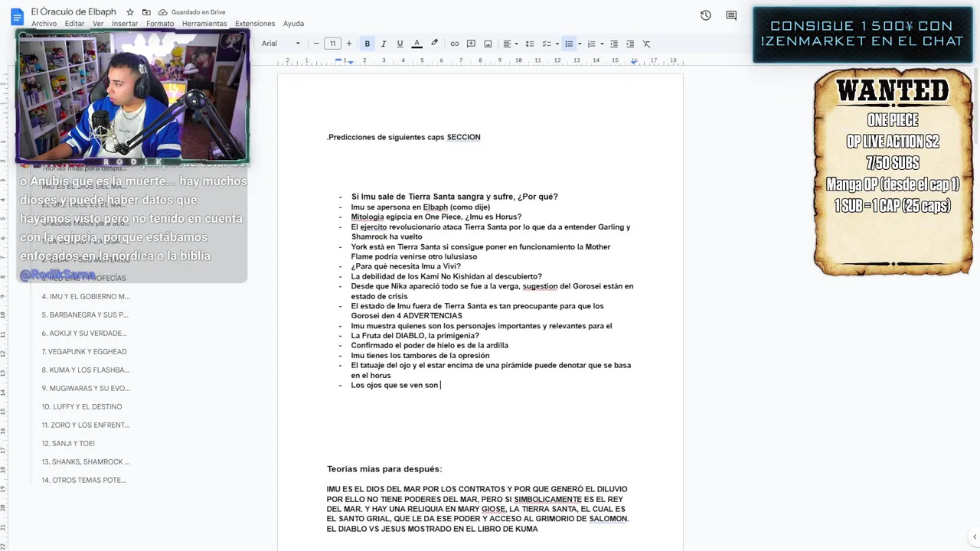Click bullet 'La Fruta del DIABLO, la primigenia?'

415,336
